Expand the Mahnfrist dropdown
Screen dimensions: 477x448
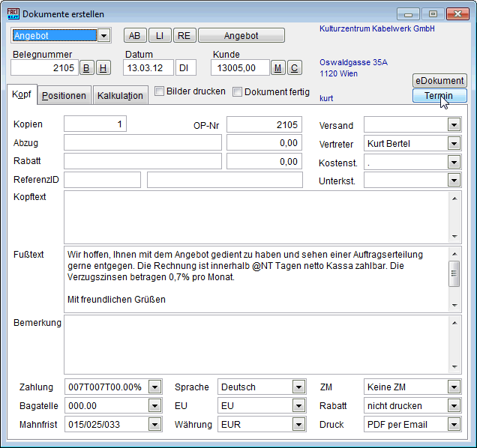pyautogui.click(x=154, y=424)
